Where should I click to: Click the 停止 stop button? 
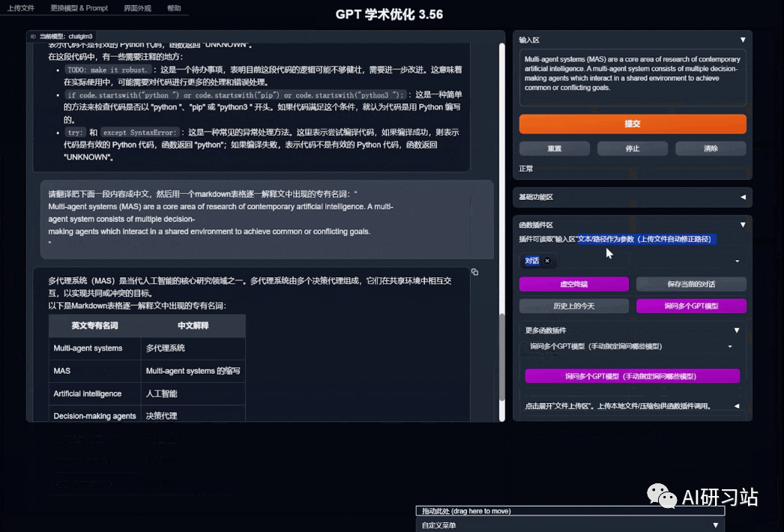(x=633, y=148)
